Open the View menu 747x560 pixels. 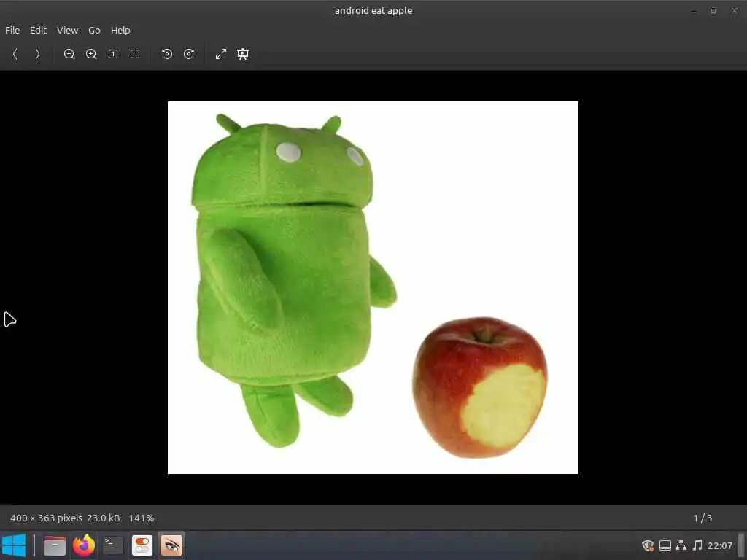pos(67,30)
